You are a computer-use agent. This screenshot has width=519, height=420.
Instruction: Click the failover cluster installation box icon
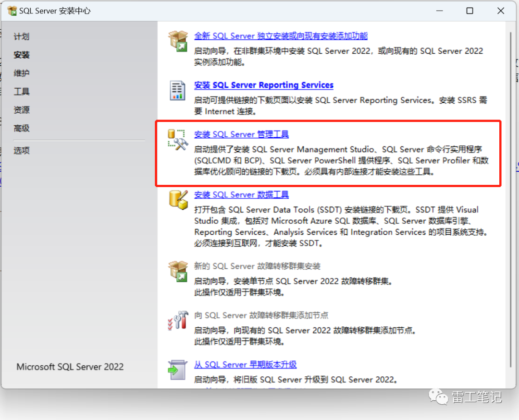(178, 271)
